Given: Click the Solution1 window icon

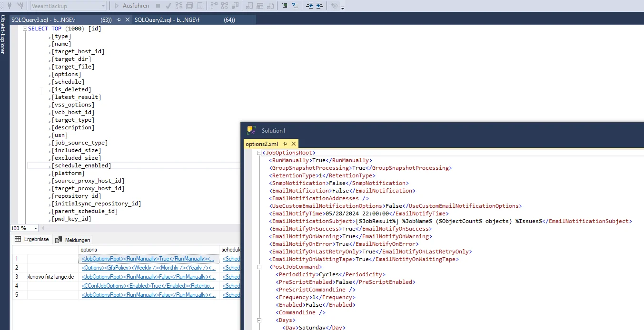Looking at the screenshot, I should [x=251, y=130].
